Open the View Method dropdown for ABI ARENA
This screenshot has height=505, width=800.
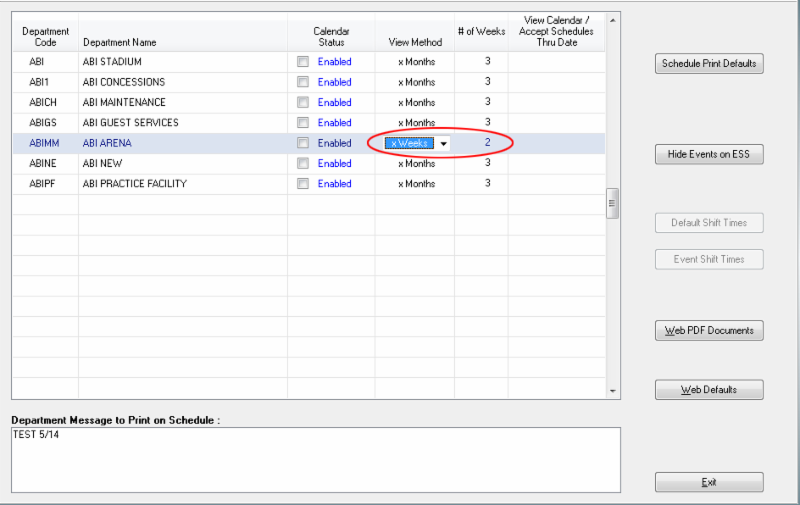point(443,144)
